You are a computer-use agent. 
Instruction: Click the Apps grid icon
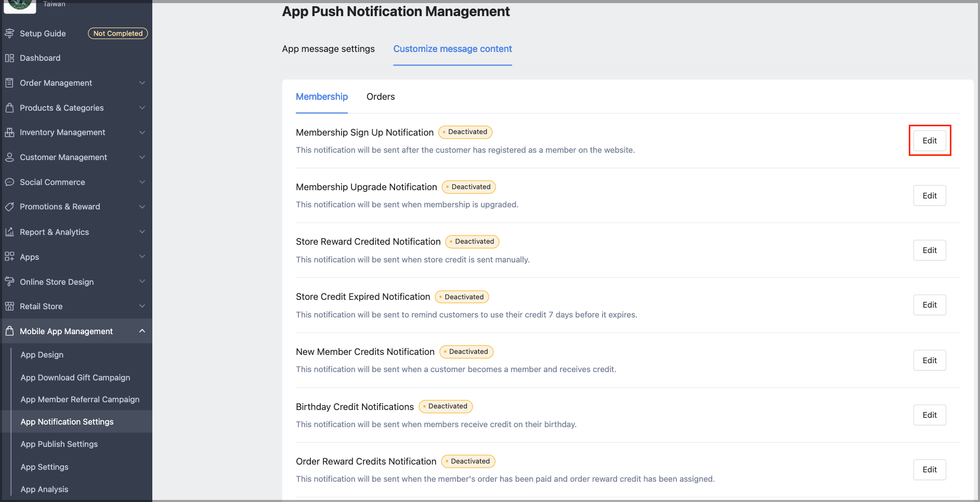point(9,257)
